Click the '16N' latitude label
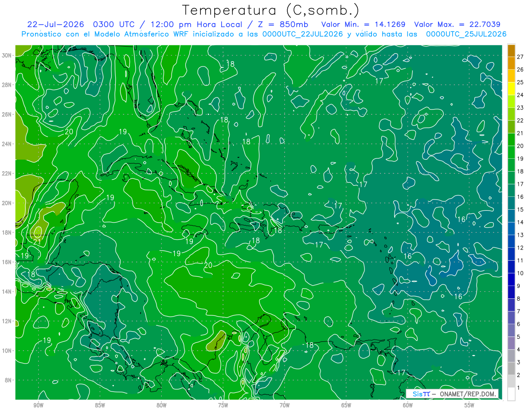This screenshot has height=411, width=532. 8,262
